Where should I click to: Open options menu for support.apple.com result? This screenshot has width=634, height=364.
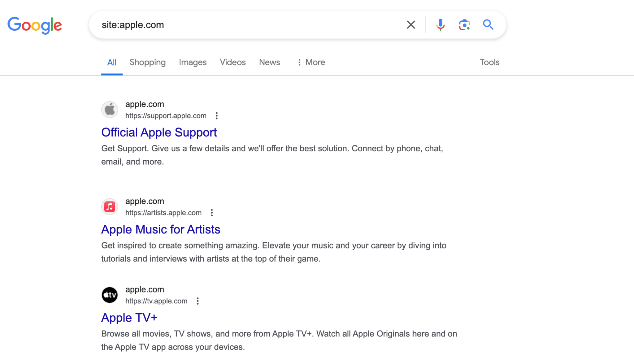[x=217, y=116]
